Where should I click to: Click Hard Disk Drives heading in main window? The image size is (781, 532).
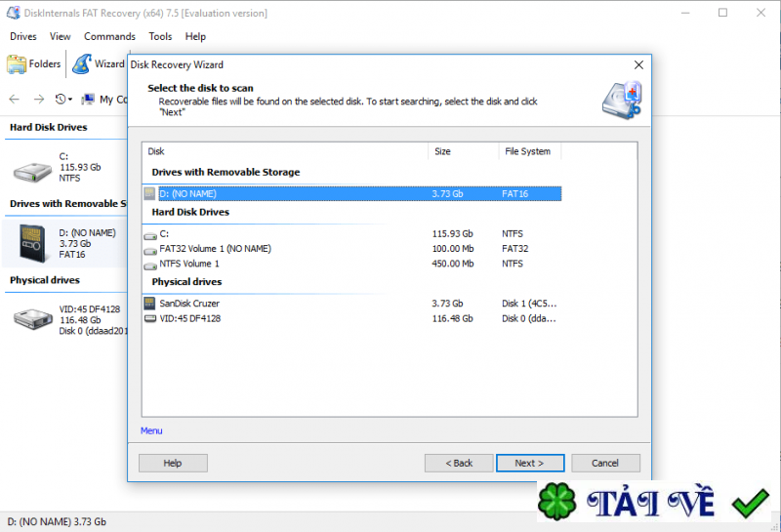pos(48,128)
